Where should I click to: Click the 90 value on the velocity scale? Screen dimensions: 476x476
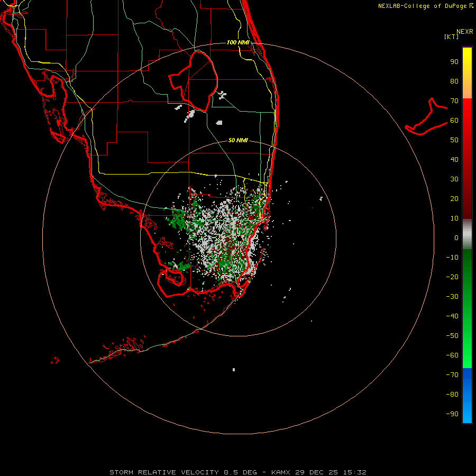pyautogui.click(x=454, y=62)
